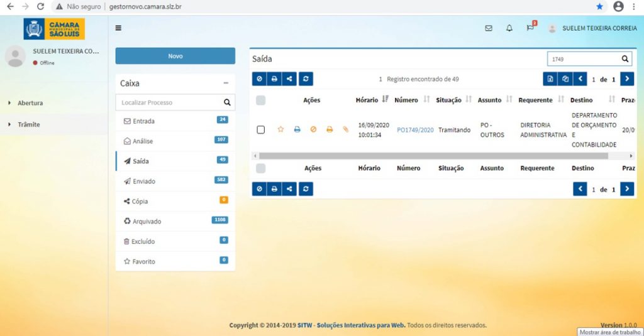Open the bell notifications icon

[509, 28]
